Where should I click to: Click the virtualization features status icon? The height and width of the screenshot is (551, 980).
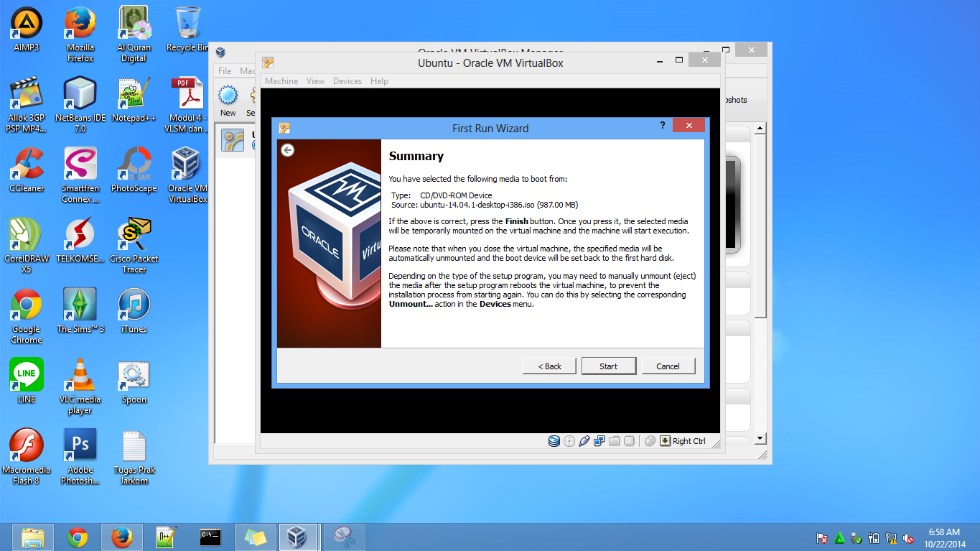[630, 441]
